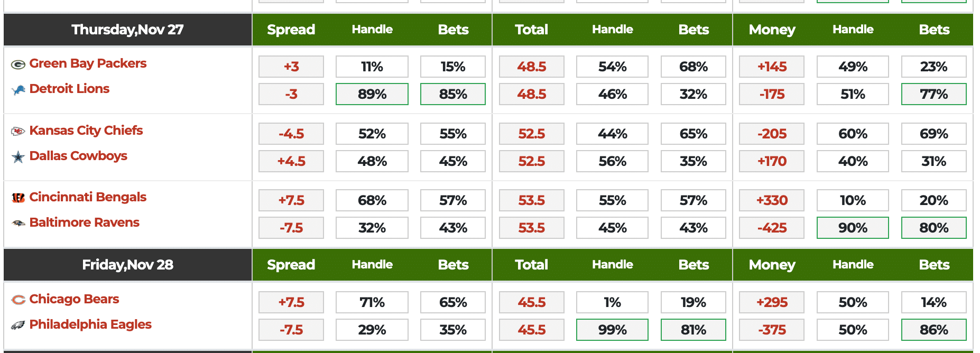Click the Baltimore Ravens logo icon

pyautogui.click(x=18, y=223)
